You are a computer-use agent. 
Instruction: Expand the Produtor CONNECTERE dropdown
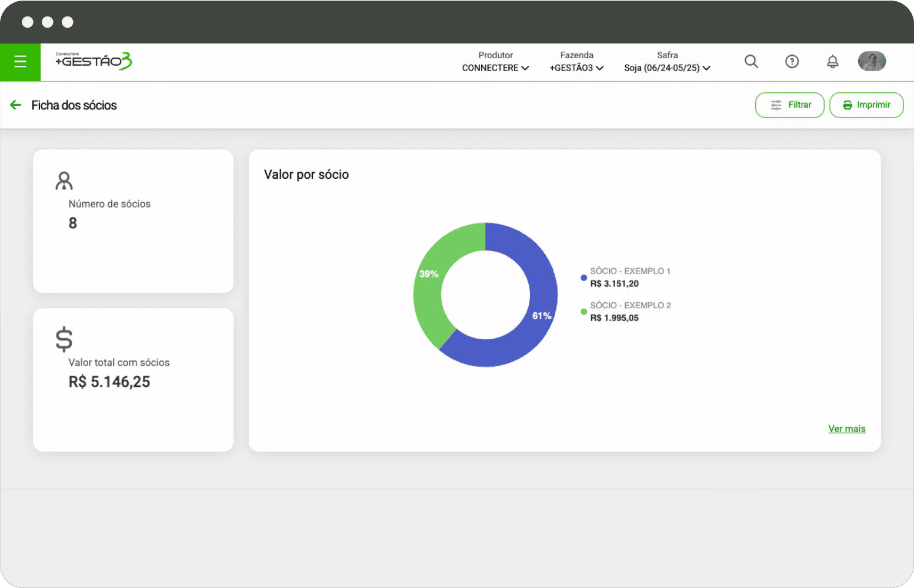[x=495, y=68]
